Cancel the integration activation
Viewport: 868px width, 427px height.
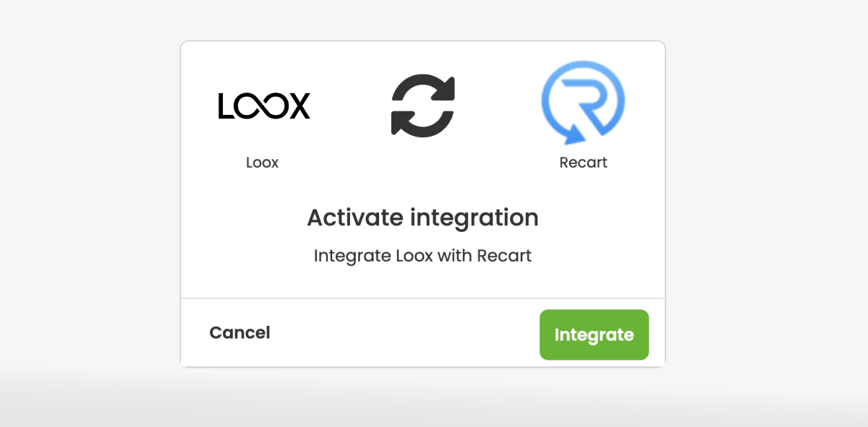(x=239, y=333)
